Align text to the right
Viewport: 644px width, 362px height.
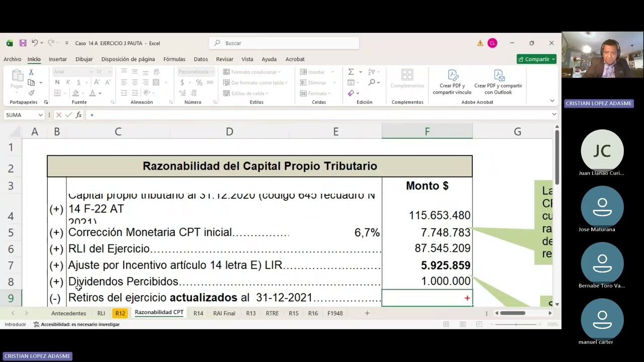pos(145,82)
